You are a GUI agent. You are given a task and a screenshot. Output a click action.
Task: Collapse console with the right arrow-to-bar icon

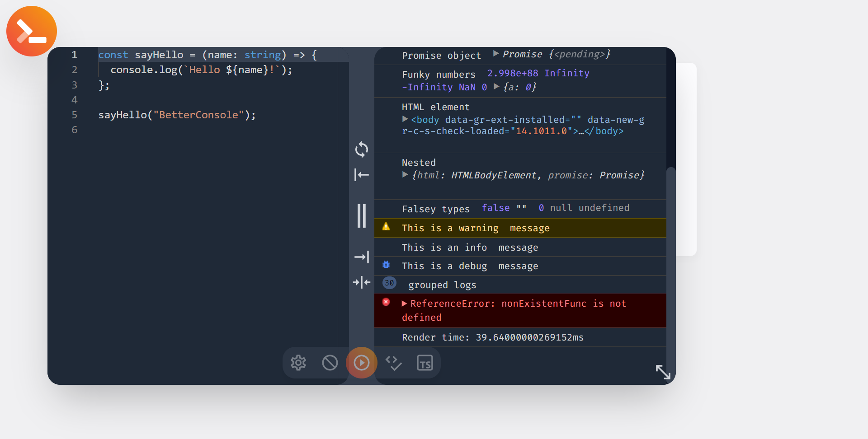pyautogui.click(x=362, y=257)
